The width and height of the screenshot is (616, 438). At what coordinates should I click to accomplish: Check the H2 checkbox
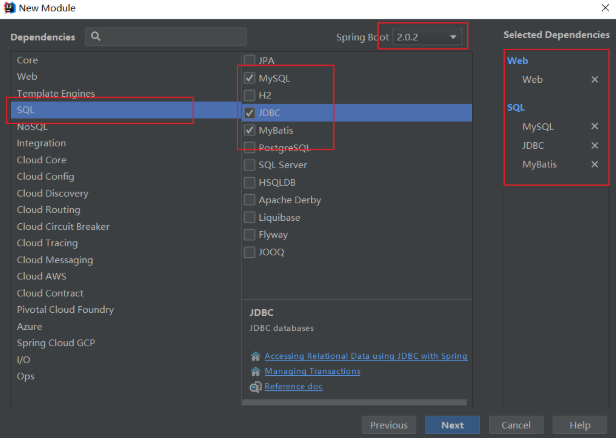pos(249,95)
